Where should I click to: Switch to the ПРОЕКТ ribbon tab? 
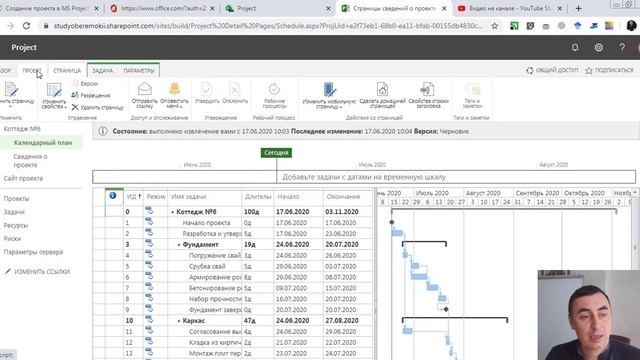[x=31, y=71]
